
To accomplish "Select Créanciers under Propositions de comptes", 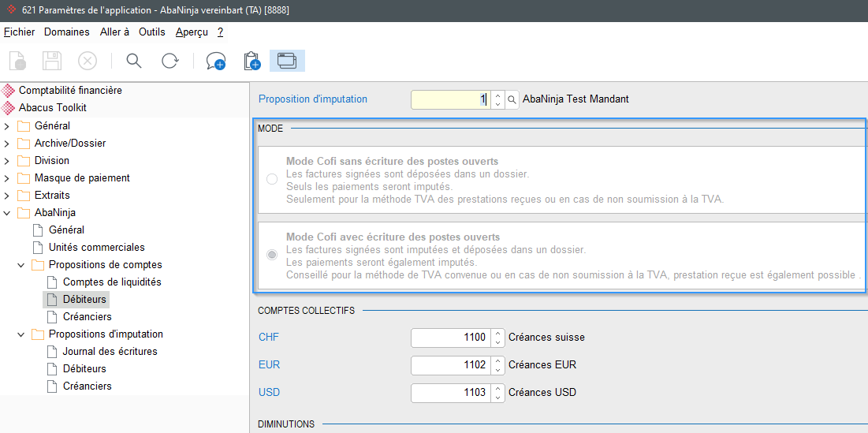I will coord(87,317).
